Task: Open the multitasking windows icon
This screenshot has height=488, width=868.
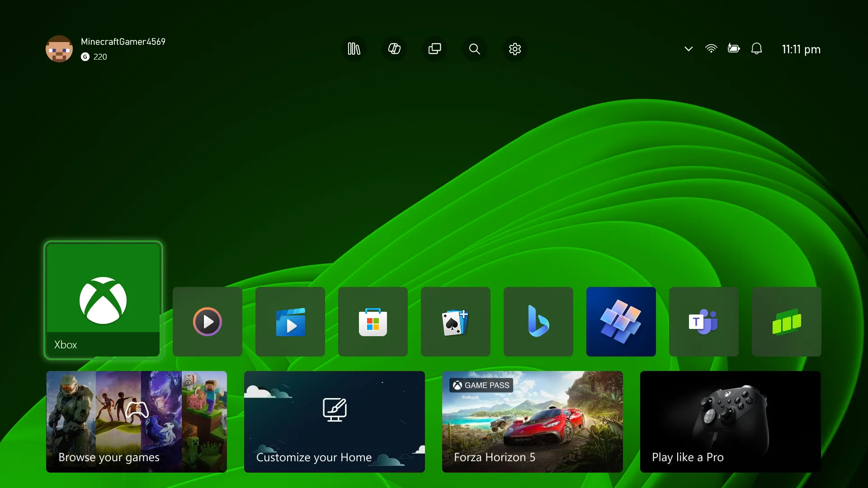Action: point(434,49)
